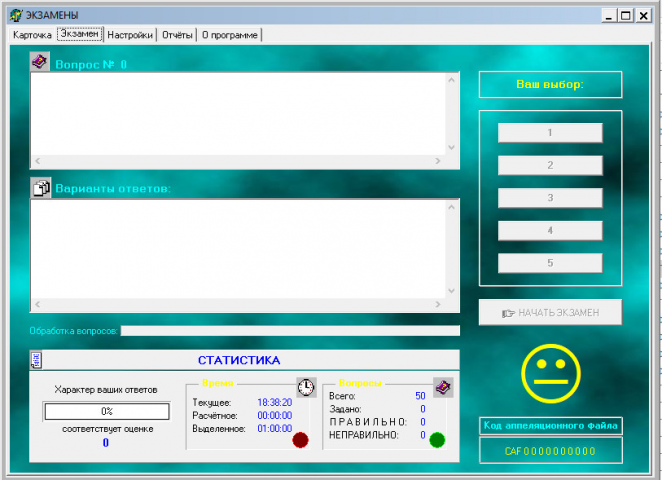
Task: Click the copy-pages icon beside Варианты ответов
Action: pyautogui.click(x=41, y=187)
